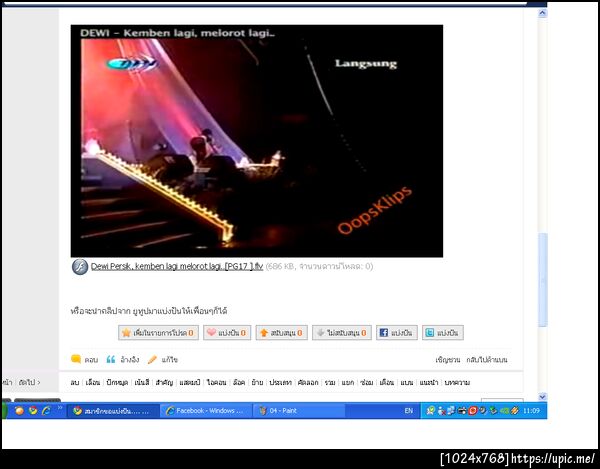This screenshot has height=469, width=600.
Task: Click the embedded DEWI video player
Action: coord(257,141)
